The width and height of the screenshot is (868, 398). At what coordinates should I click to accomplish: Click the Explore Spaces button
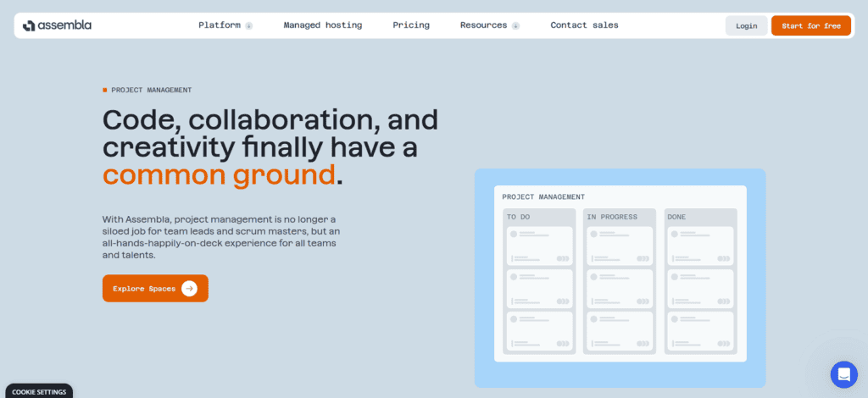point(155,289)
